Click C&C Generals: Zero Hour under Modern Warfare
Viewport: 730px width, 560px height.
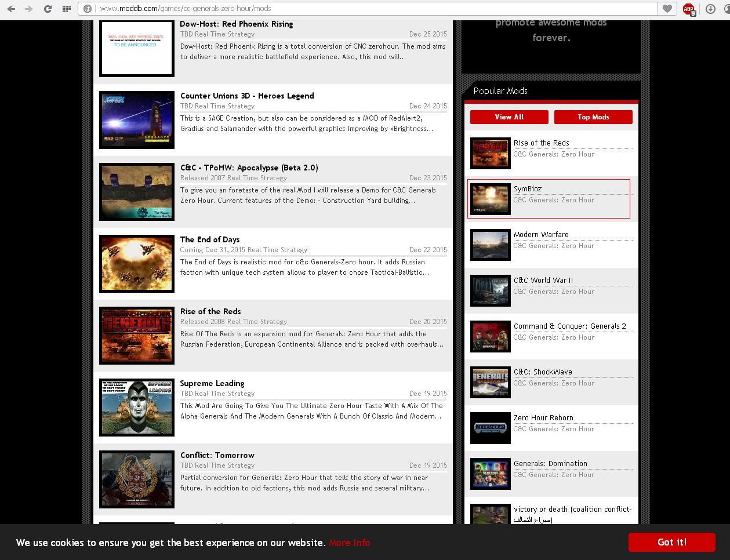tap(554, 246)
